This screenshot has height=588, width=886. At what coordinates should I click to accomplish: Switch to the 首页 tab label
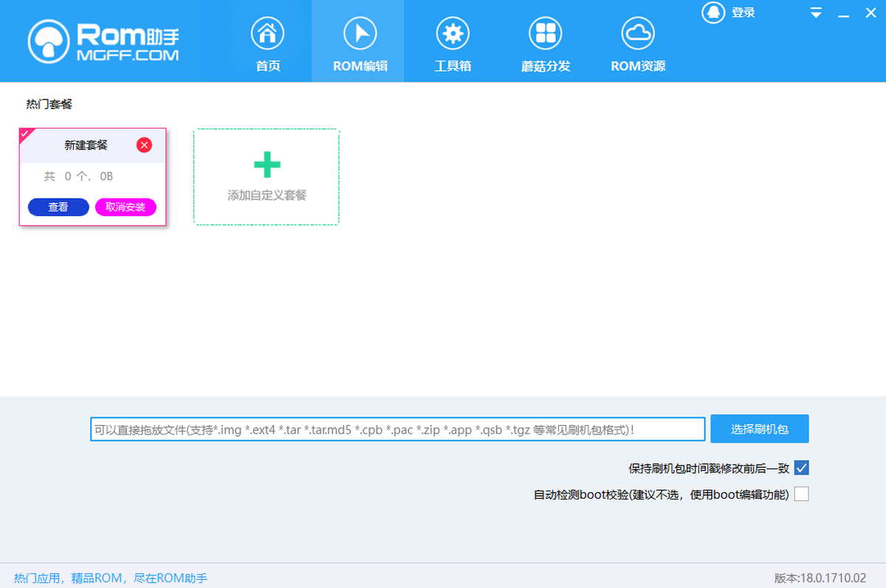268,66
